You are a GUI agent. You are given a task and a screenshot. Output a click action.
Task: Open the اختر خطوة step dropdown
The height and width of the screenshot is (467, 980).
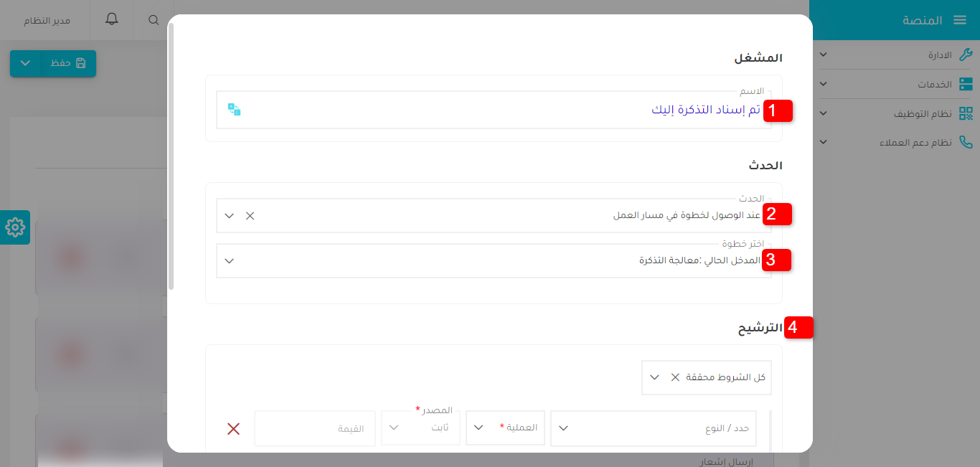coord(230,260)
